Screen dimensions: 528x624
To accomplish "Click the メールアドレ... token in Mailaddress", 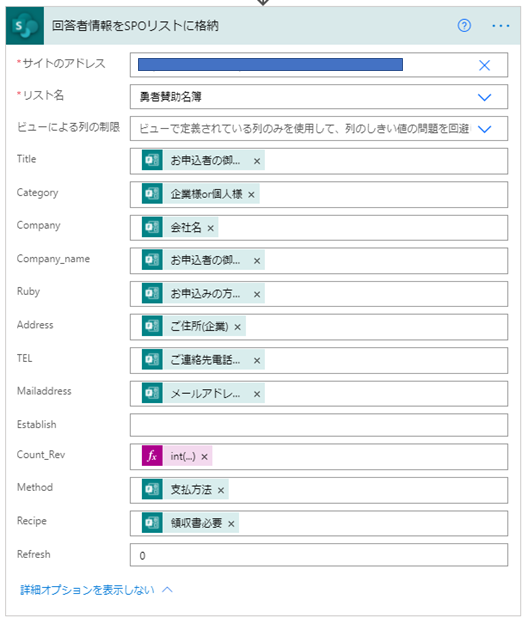I will click(205, 394).
